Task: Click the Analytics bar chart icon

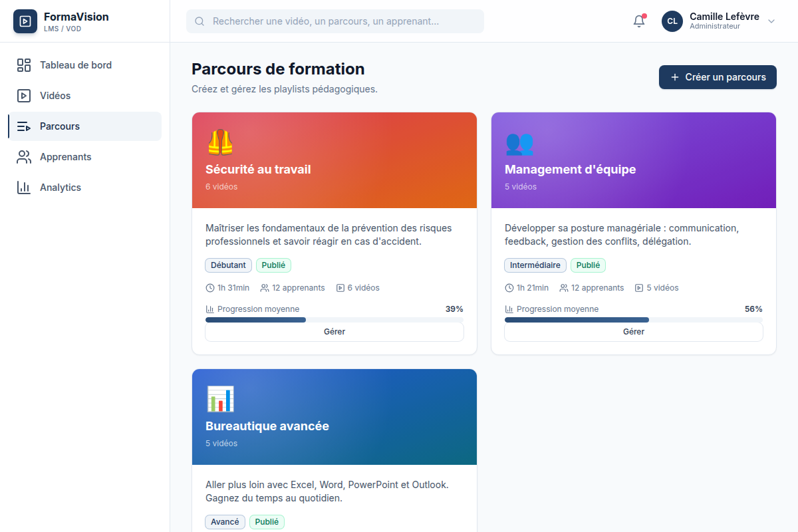Action: 24,188
